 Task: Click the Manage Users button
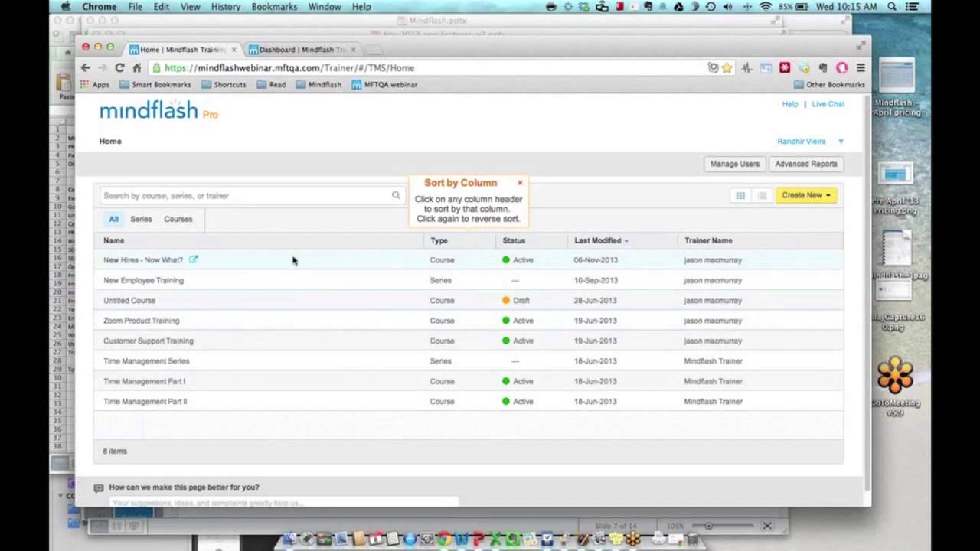coord(734,164)
